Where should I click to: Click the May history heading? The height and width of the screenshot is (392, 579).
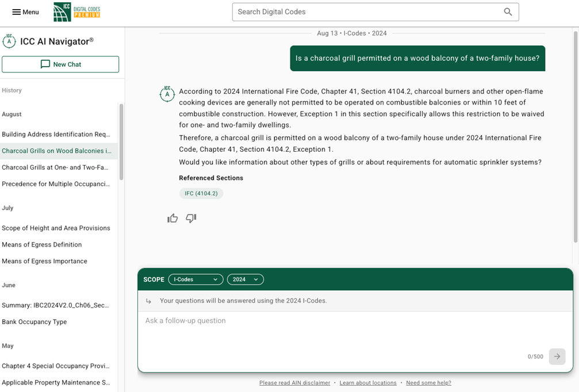point(7,346)
